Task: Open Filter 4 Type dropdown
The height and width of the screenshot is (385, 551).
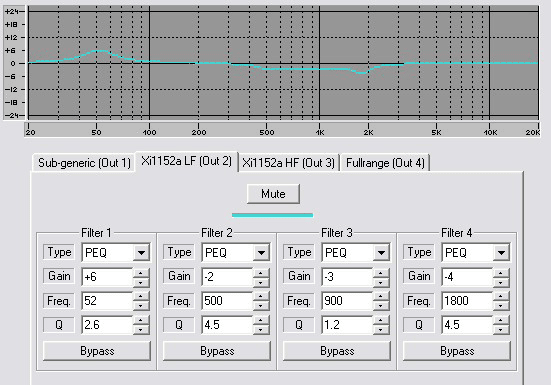Action: tap(501, 252)
